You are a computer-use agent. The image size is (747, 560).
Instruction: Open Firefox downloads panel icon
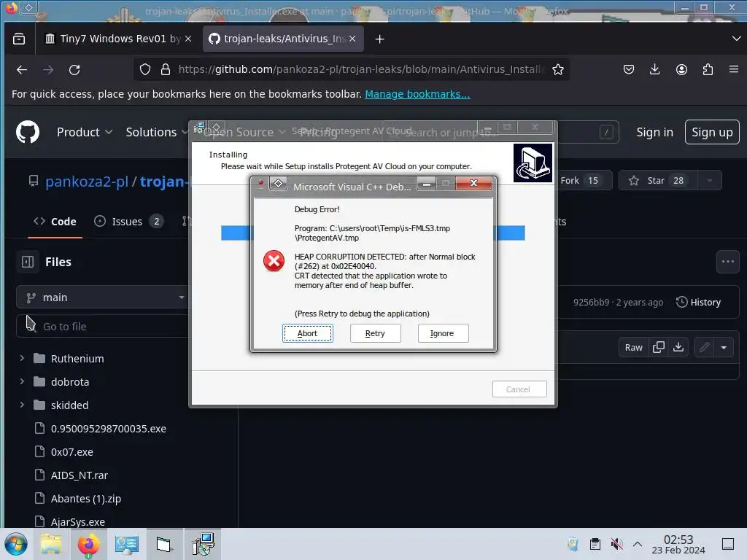pyautogui.click(x=655, y=69)
